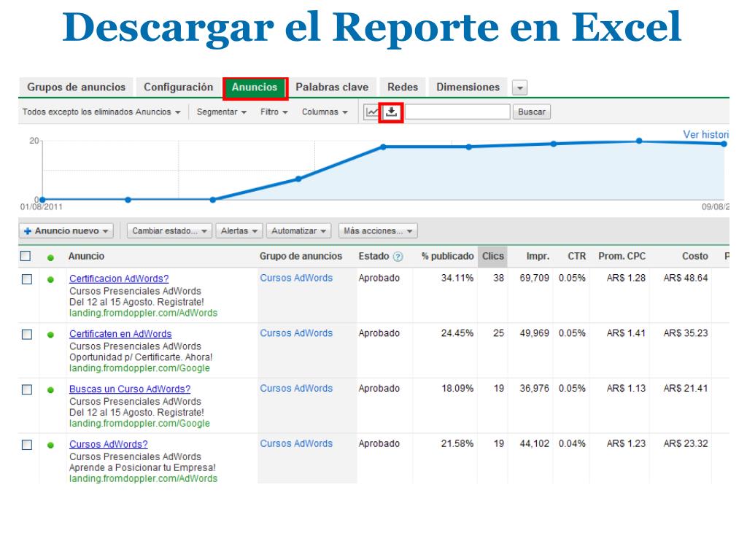Open the Certificaten en AdWords ad link
This screenshot has width=747, height=560.
[x=120, y=334]
